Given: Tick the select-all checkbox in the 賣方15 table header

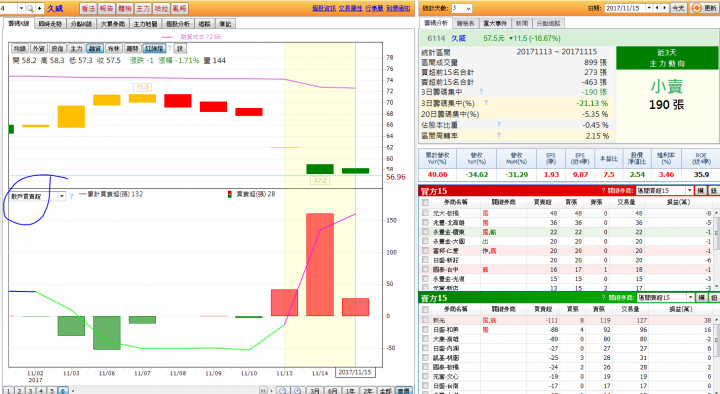Looking at the screenshot, I should (x=425, y=310).
